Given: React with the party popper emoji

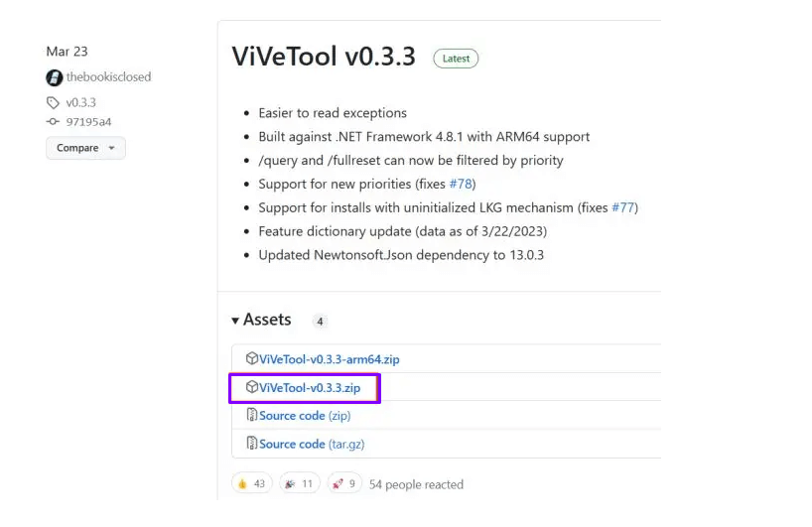Looking at the screenshot, I should point(299,483).
